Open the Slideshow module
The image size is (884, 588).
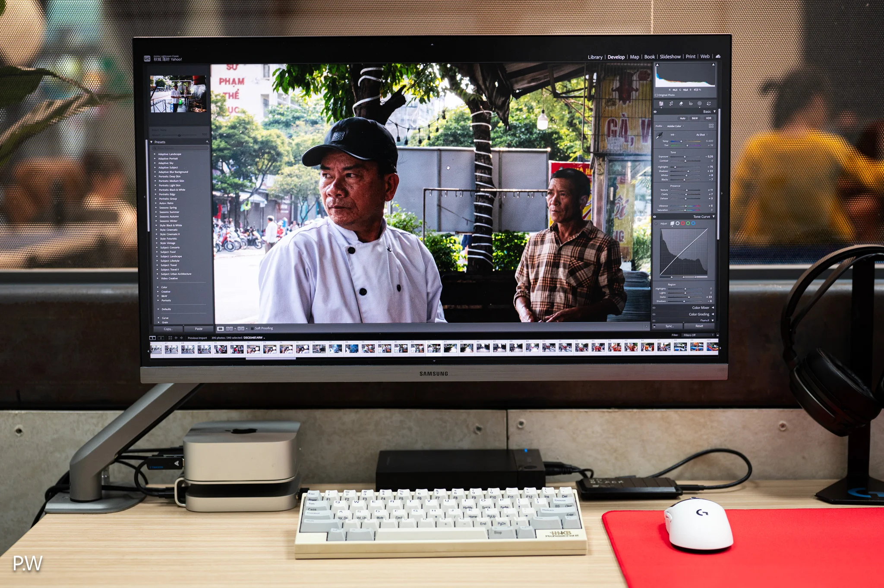click(670, 57)
